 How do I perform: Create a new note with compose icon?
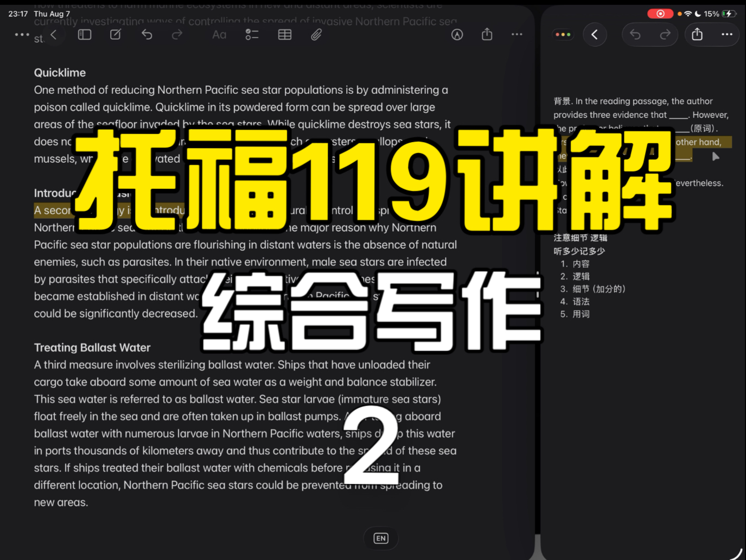116,35
